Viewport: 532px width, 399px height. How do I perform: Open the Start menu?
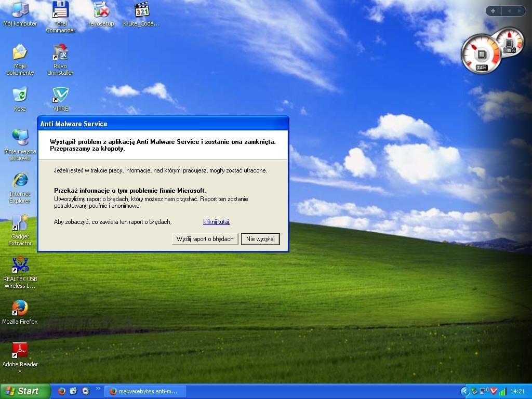[25, 391]
